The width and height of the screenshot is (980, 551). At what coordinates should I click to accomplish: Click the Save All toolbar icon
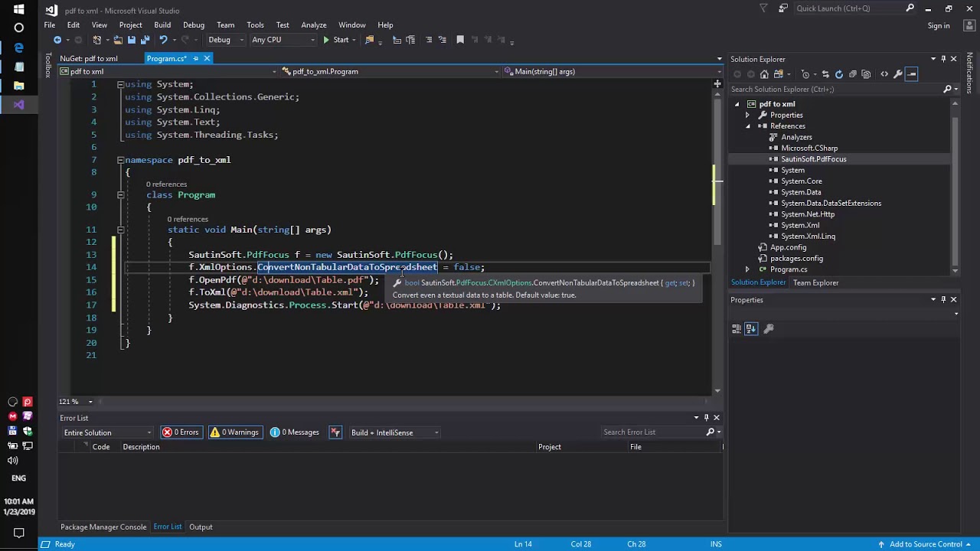[x=145, y=40]
